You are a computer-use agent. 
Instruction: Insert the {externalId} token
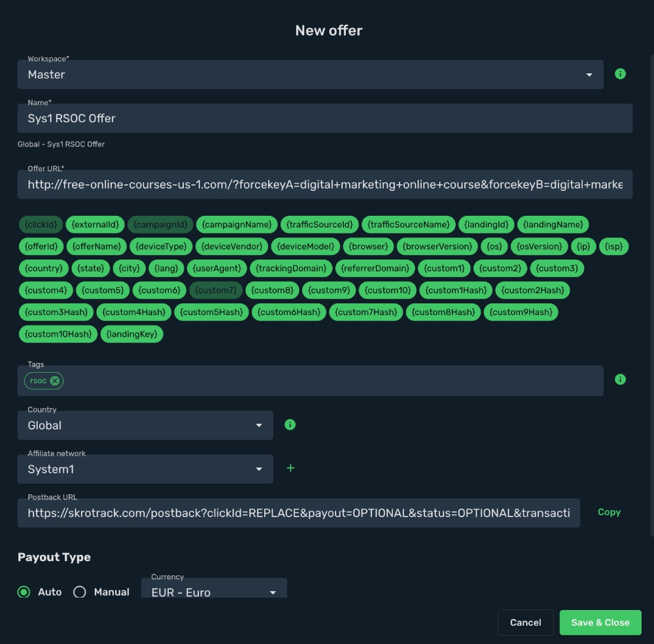tap(95, 224)
